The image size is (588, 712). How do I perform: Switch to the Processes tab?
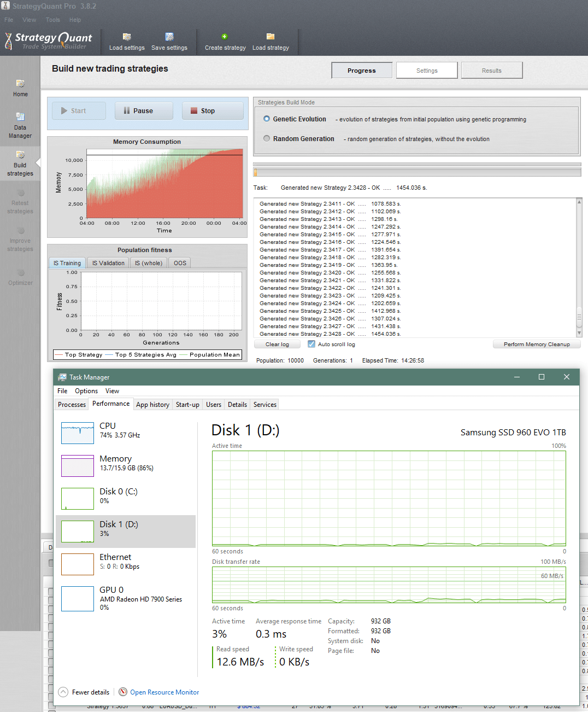[x=72, y=404]
